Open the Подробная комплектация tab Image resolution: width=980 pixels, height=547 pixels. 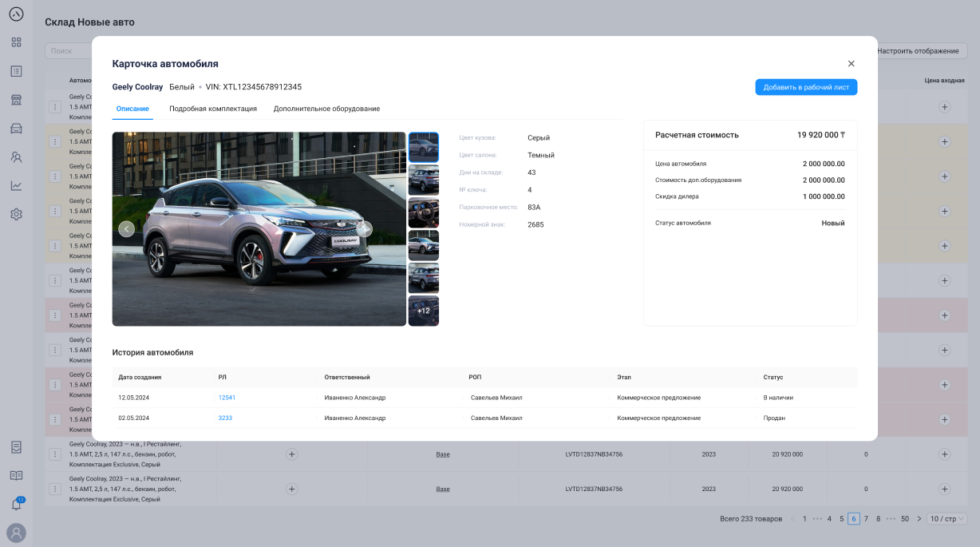(x=213, y=109)
